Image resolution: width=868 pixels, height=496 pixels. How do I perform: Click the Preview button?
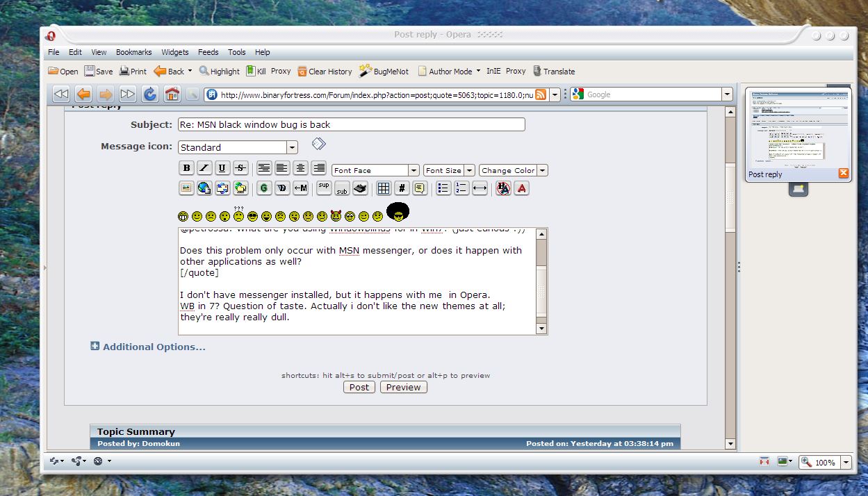403,387
